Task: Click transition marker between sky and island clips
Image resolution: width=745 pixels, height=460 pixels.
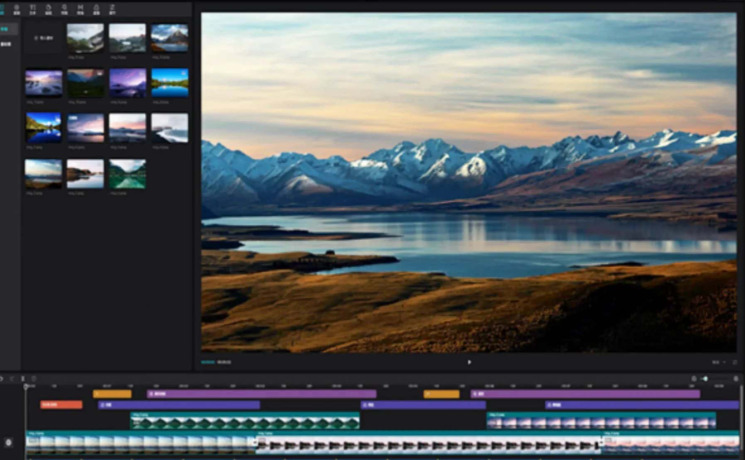Action: tap(255, 443)
